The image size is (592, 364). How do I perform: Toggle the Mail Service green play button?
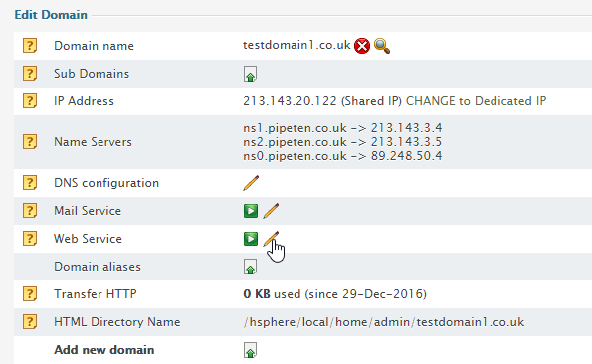coord(251,211)
